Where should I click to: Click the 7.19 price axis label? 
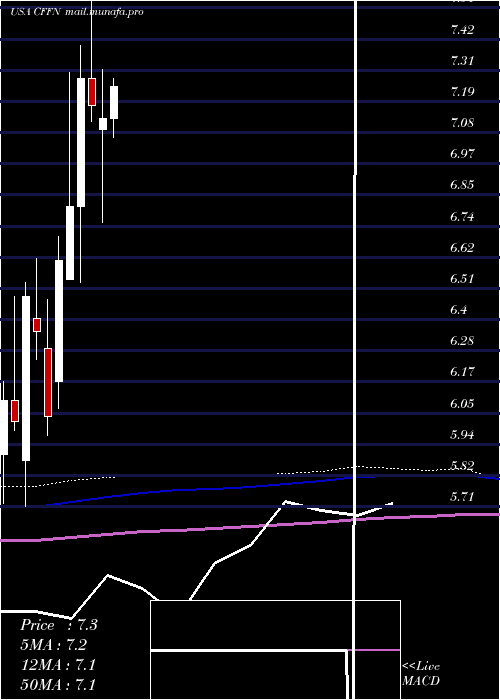point(462,92)
